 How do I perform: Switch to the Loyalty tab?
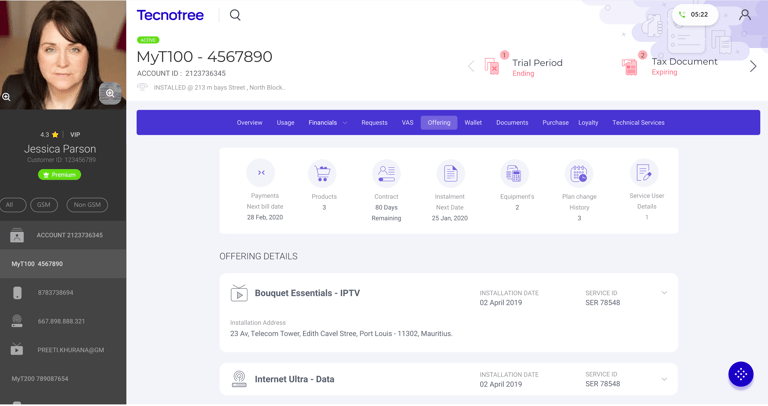coord(588,123)
